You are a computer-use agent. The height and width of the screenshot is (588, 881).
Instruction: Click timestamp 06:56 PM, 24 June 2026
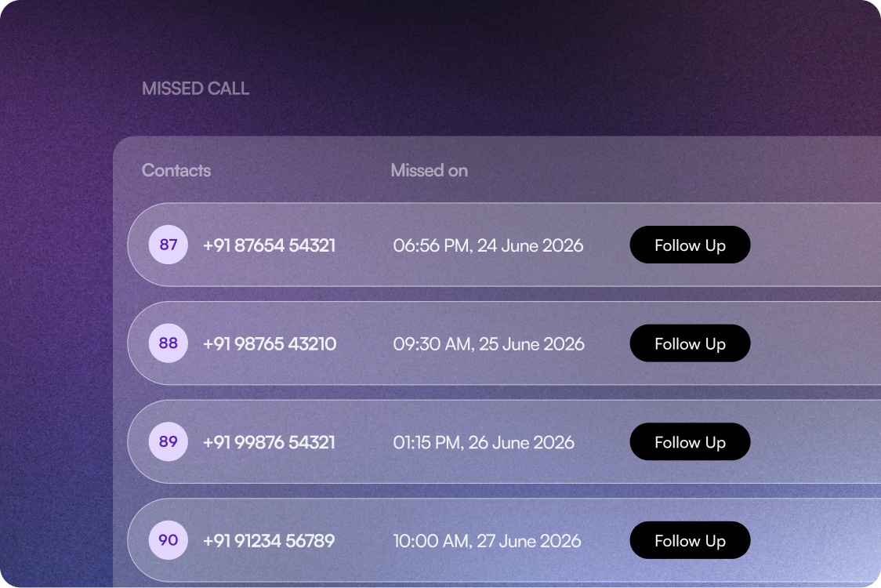tap(488, 245)
